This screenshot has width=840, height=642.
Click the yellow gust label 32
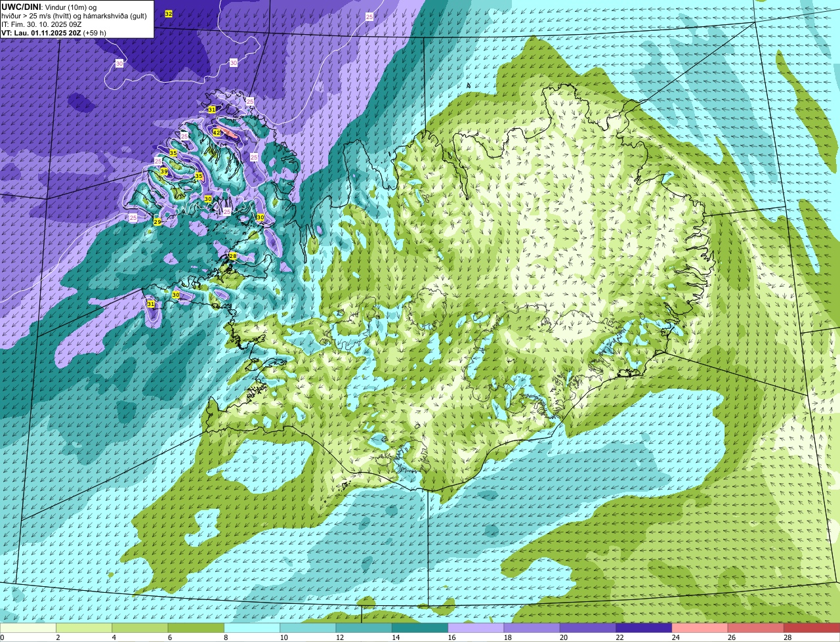tap(169, 14)
